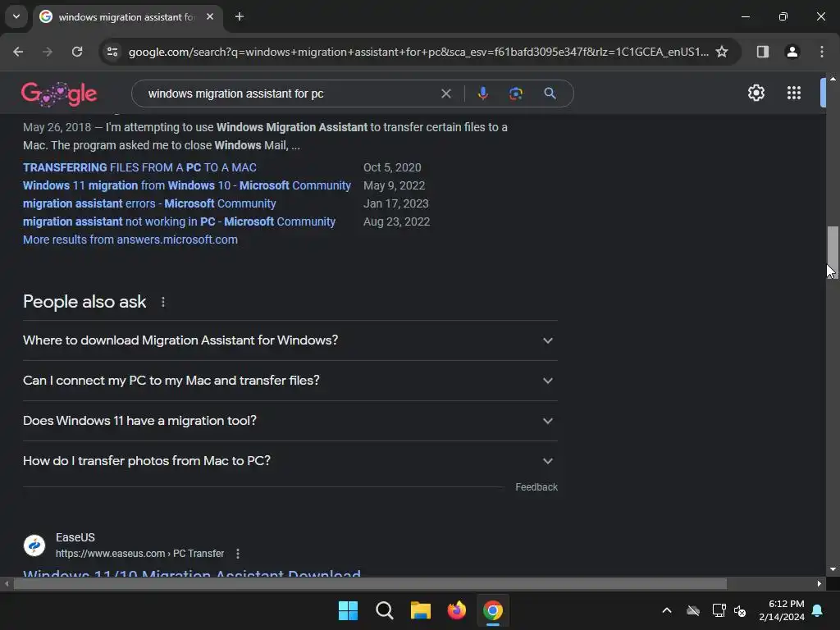The image size is (840, 630).
Task: Open notification bell in system tray
Action: (x=818, y=610)
